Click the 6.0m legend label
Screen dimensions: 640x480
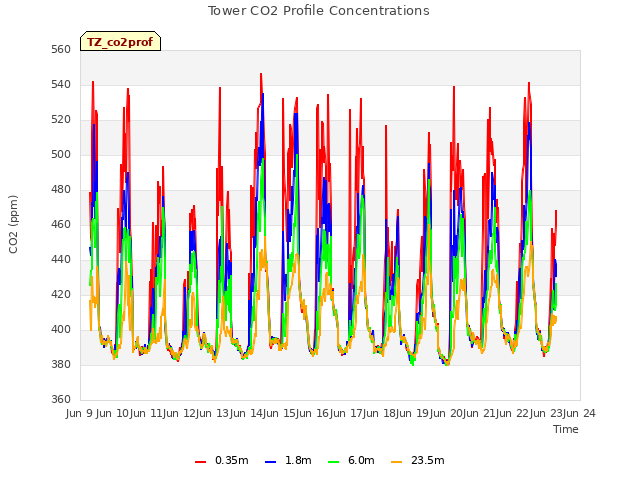(361, 460)
